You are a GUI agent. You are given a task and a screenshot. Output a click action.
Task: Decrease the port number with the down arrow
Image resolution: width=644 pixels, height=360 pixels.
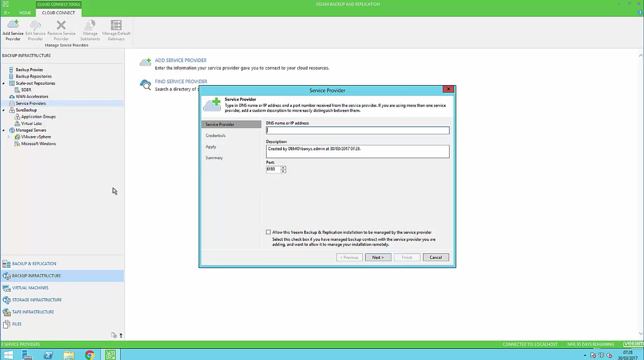coord(283,171)
